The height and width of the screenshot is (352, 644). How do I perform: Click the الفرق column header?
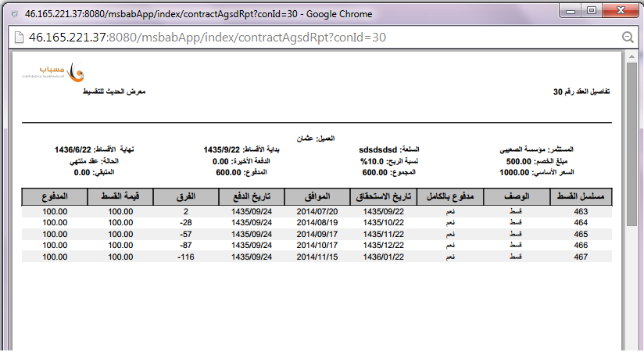186,196
